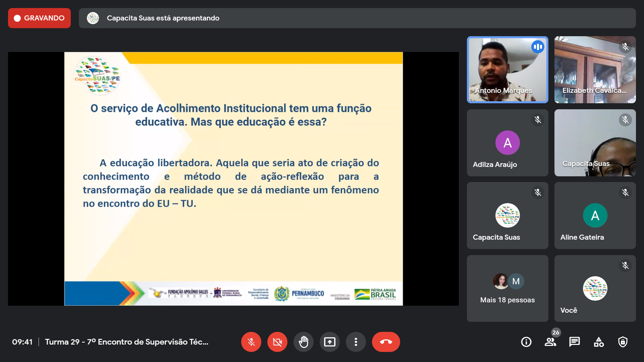
Task: Open the chat panel icon
Action: pyautogui.click(x=574, y=342)
